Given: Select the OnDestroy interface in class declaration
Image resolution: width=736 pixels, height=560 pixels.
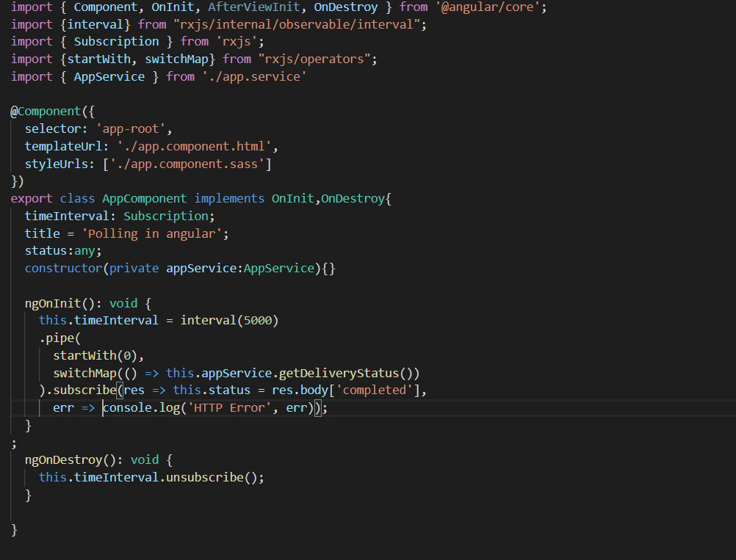Looking at the screenshot, I should pyautogui.click(x=353, y=198).
